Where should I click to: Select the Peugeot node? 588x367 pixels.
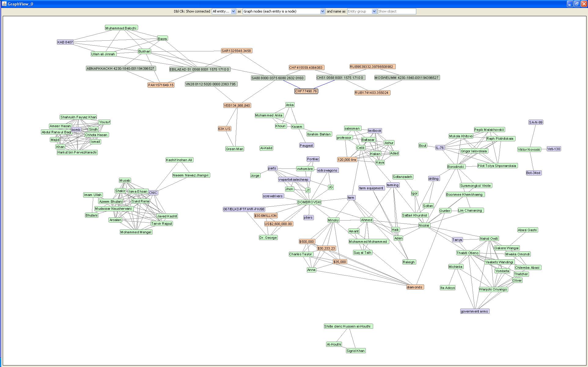point(307,146)
